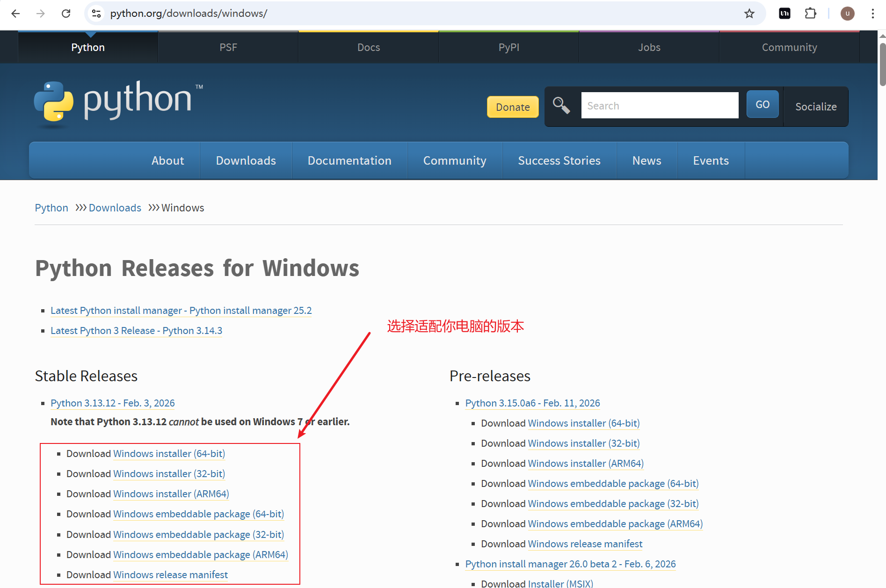Click the Python breadcrumb link
886x588 pixels.
(51, 208)
